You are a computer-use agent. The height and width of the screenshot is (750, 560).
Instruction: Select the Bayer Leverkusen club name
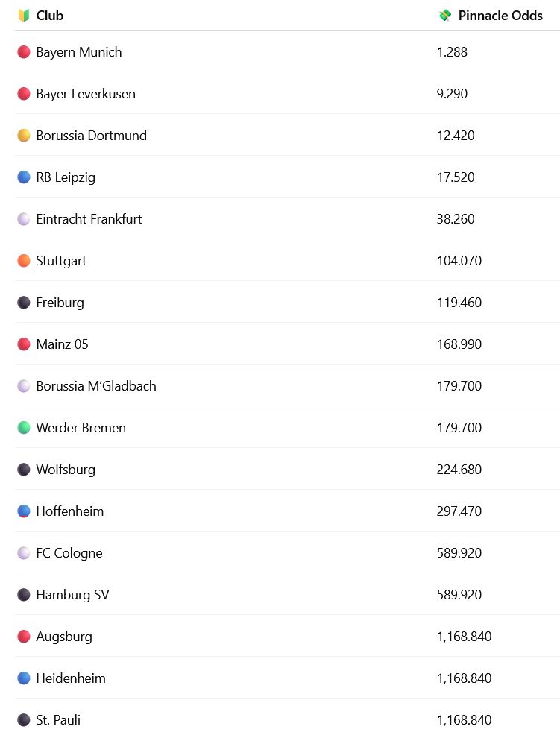tap(86, 94)
